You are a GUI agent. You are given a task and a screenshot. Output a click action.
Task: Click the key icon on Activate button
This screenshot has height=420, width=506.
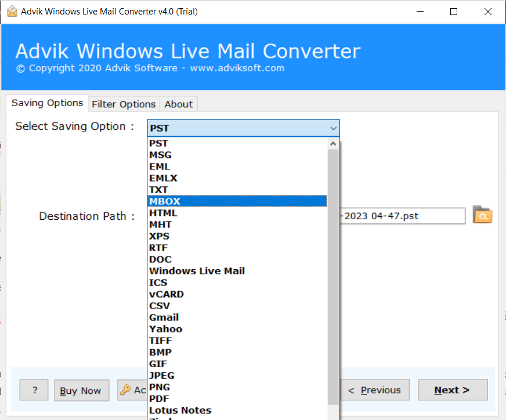tap(125, 390)
